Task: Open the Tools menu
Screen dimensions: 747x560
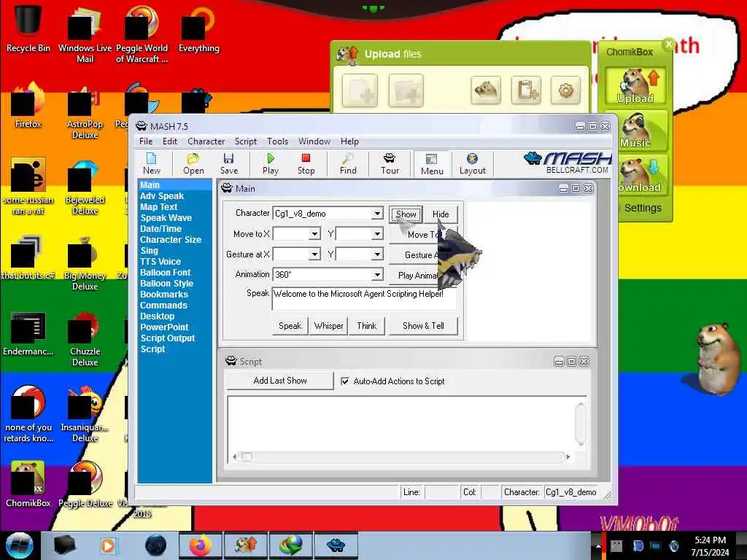Action: click(277, 141)
